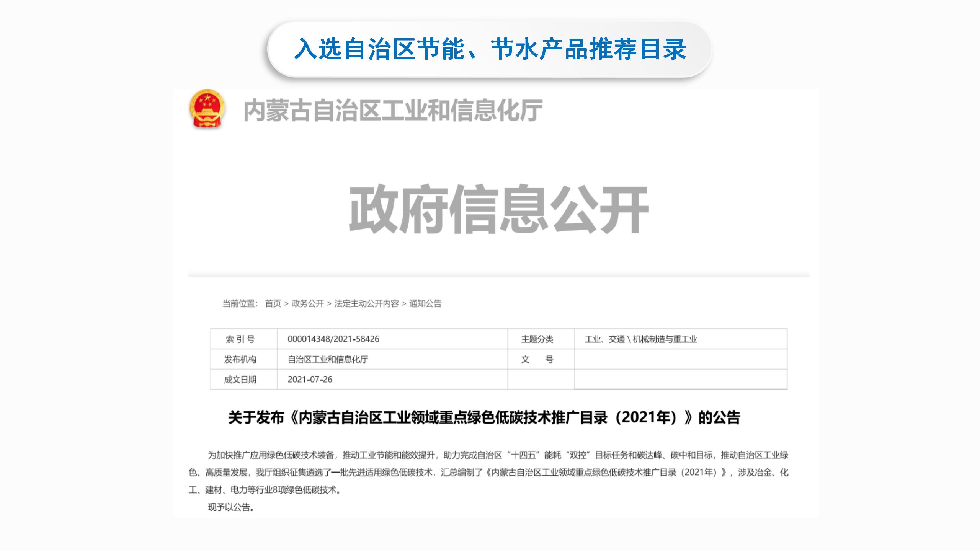The width and height of the screenshot is (980, 551).
Task: Click the 政府信息公开 large heading
Action: click(498, 209)
